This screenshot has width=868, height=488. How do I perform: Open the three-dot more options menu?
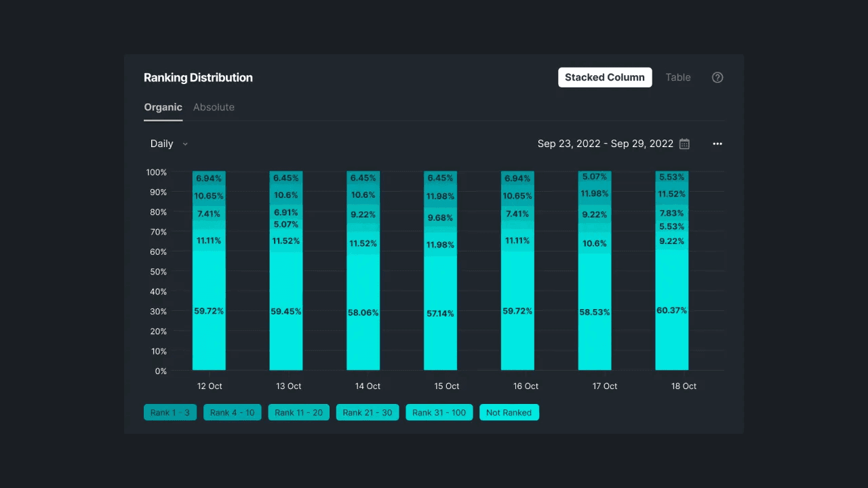pos(717,144)
